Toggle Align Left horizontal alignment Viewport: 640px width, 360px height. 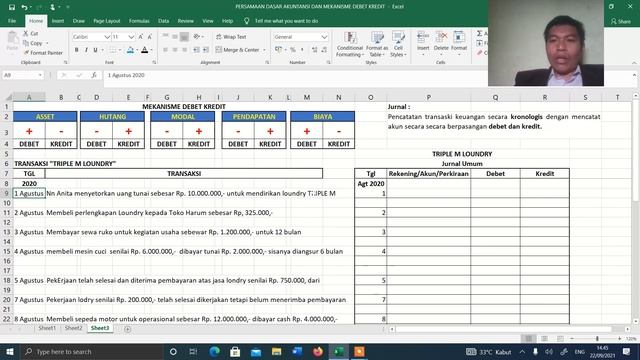point(165,50)
